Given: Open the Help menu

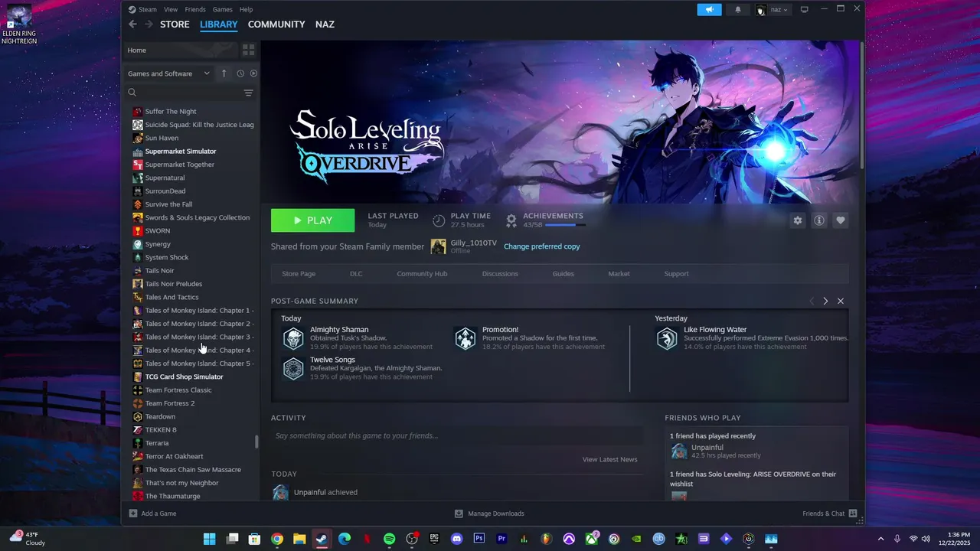Looking at the screenshot, I should point(246,9).
